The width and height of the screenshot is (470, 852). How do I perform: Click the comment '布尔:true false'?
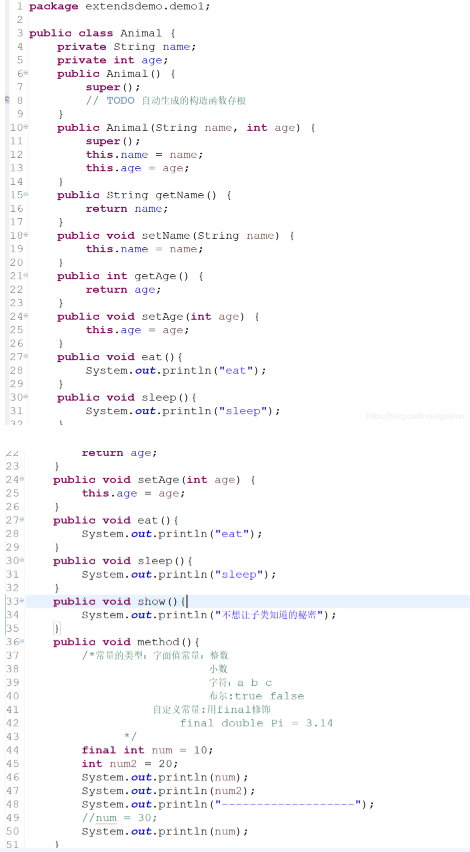(256, 696)
